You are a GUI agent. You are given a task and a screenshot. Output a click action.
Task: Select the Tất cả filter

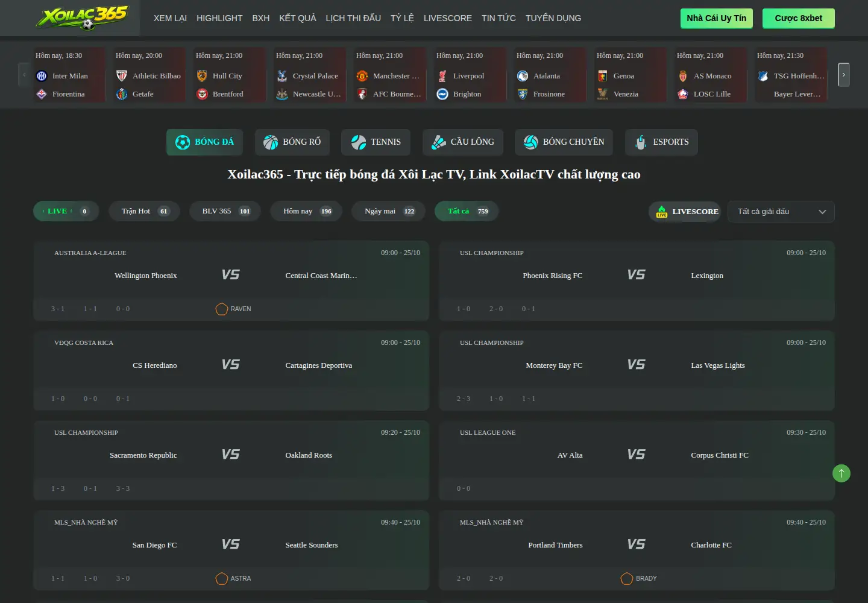pos(467,211)
